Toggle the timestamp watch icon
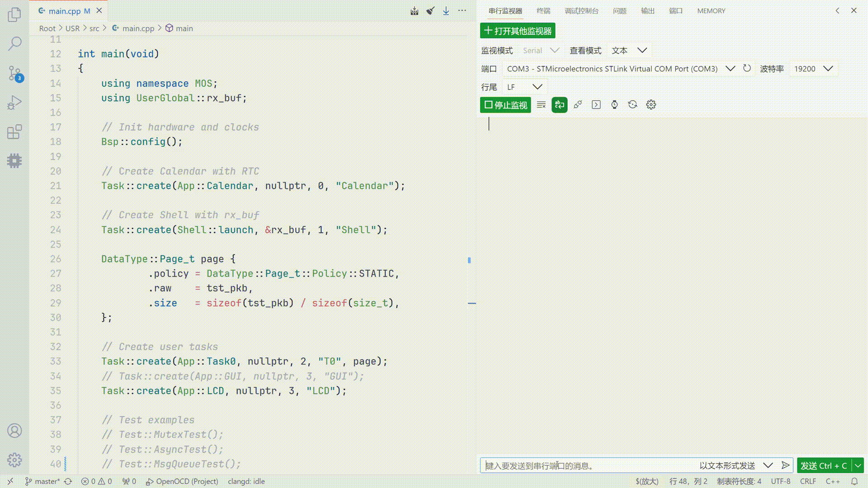This screenshot has width=868, height=488. coord(614,105)
